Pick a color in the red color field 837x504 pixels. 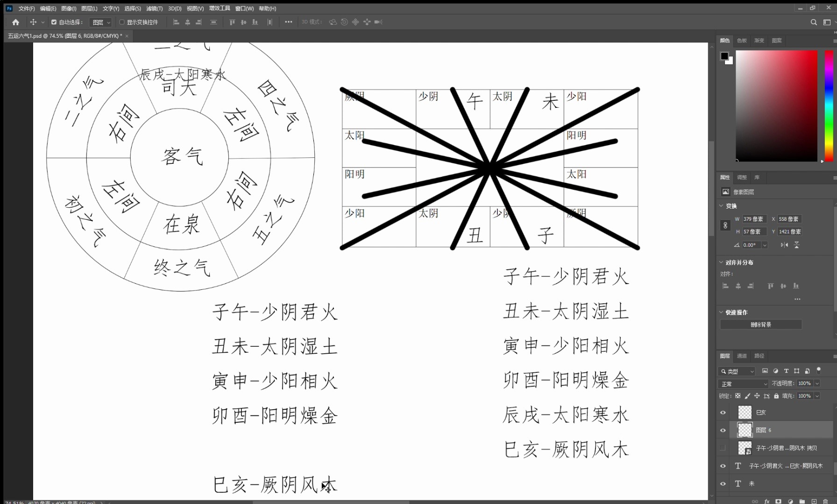[777, 106]
